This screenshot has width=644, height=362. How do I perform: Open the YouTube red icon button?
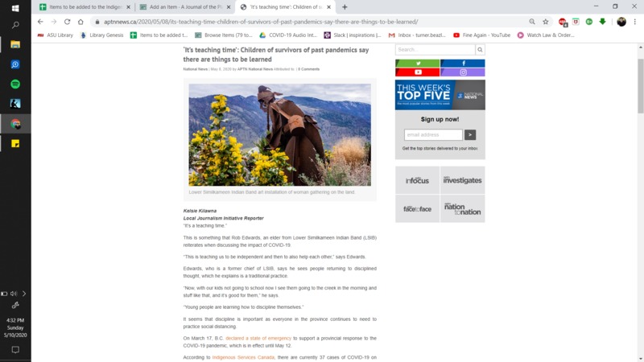coord(417,72)
